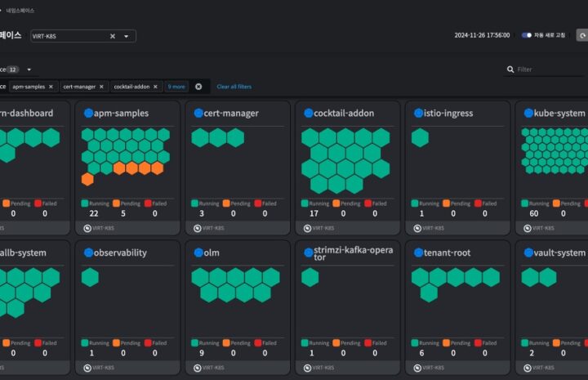Click the pending count 5 in apm-samples

pos(123,213)
